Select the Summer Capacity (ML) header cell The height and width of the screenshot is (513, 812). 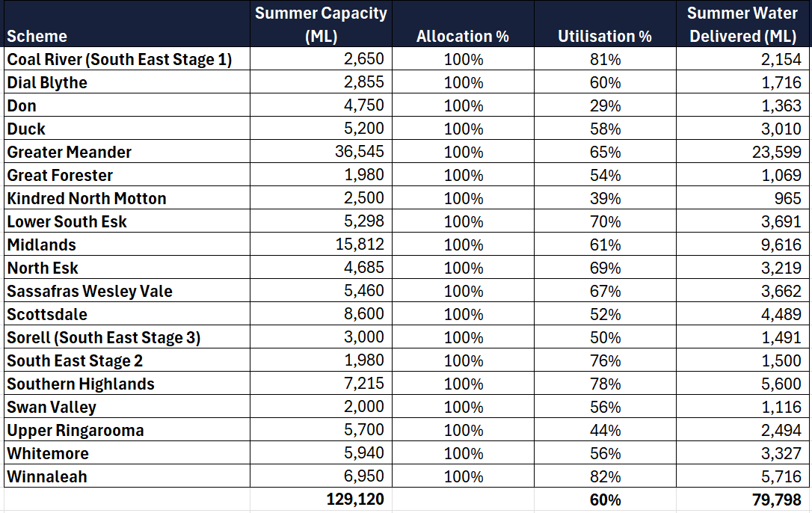(321, 24)
